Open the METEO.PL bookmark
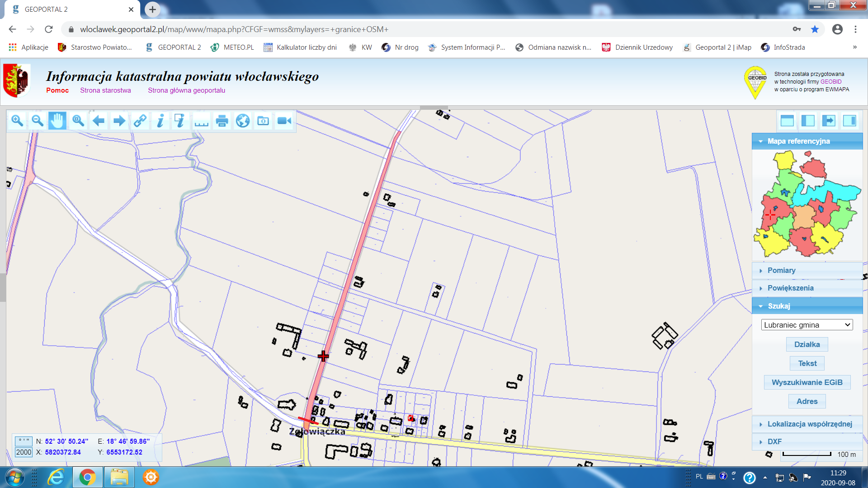The width and height of the screenshot is (868, 488). tap(232, 47)
